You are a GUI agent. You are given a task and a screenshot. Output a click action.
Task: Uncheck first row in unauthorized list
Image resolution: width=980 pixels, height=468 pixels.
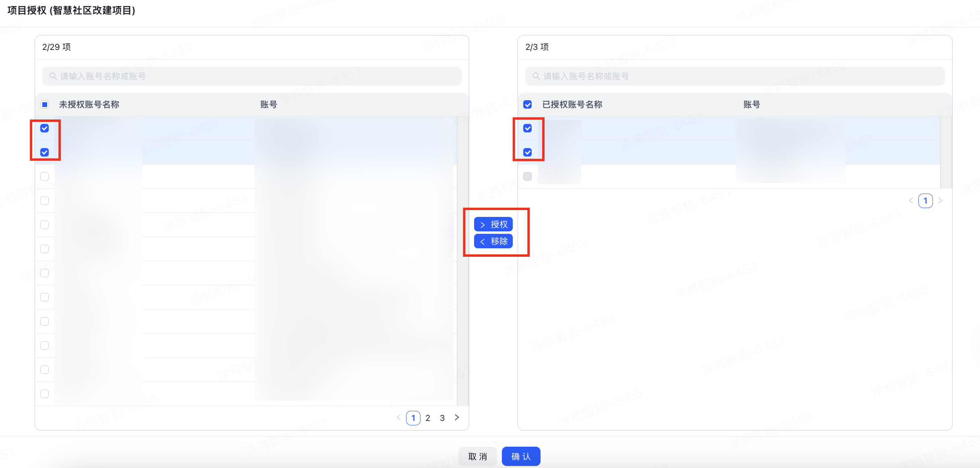pos(45,128)
